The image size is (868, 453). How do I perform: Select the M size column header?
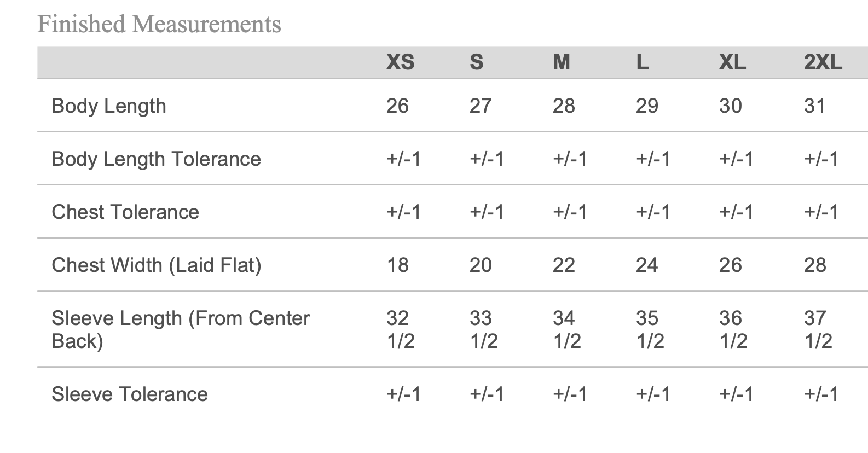562,62
